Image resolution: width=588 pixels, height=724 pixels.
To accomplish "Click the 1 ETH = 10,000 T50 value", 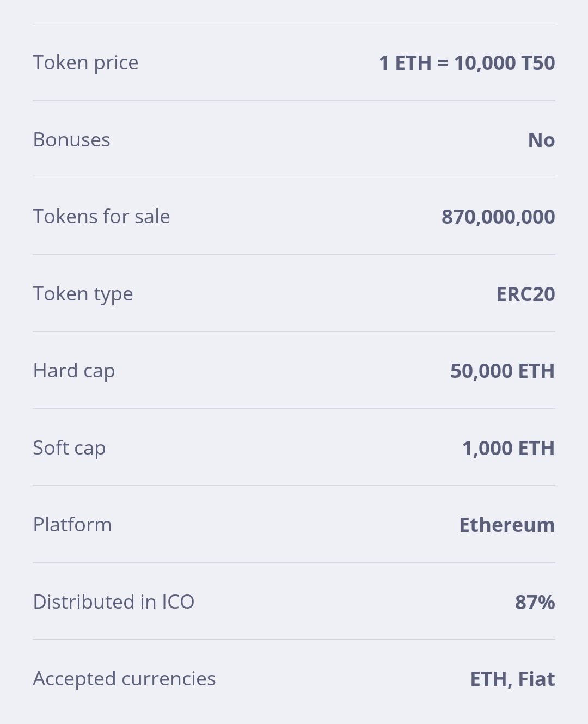I will [467, 63].
